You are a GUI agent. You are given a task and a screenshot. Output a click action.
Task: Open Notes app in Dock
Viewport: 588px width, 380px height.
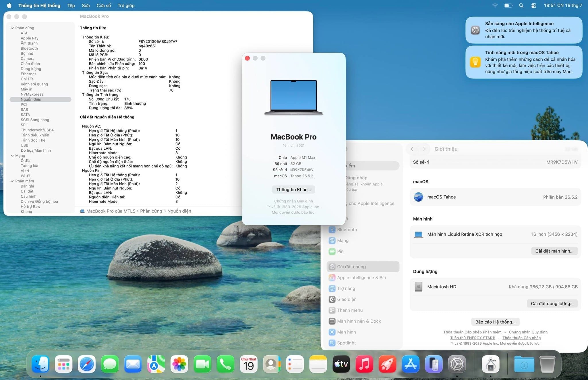pos(318,364)
